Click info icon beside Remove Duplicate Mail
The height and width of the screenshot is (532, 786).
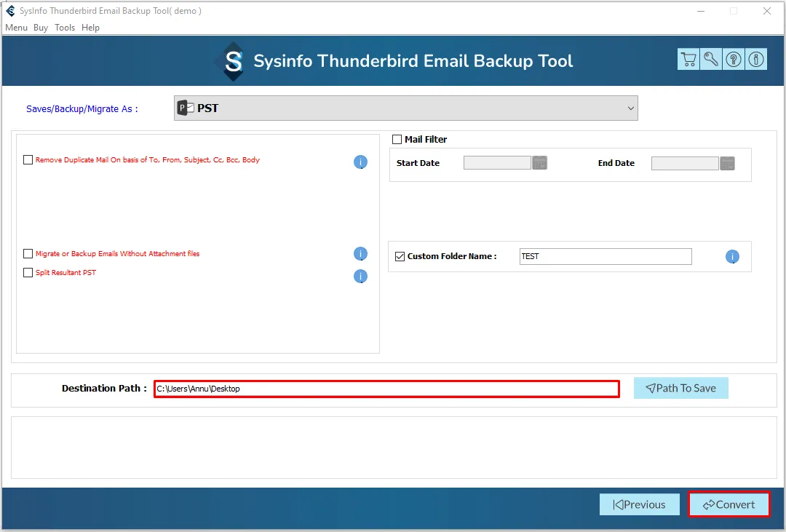coord(360,162)
